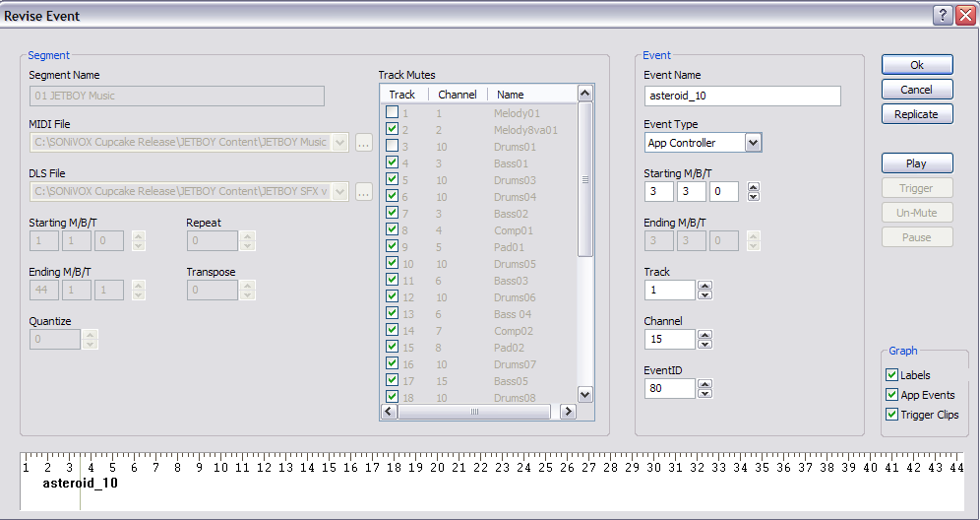Toggle the App Events checkbox
Screen dimensions: 980x520
[892, 395]
